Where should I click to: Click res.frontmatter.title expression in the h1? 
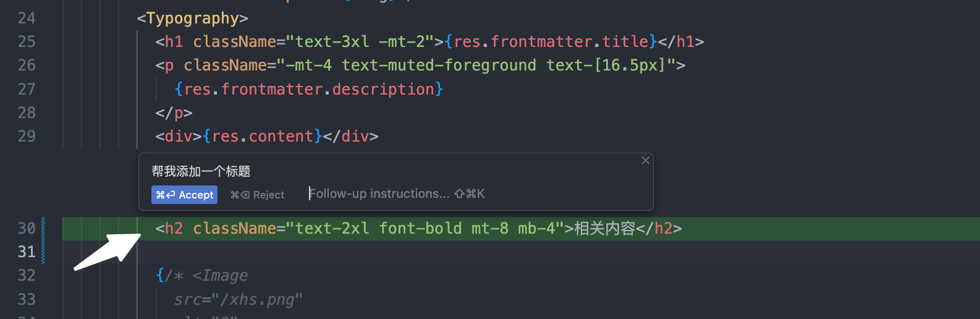pyautogui.click(x=550, y=42)
